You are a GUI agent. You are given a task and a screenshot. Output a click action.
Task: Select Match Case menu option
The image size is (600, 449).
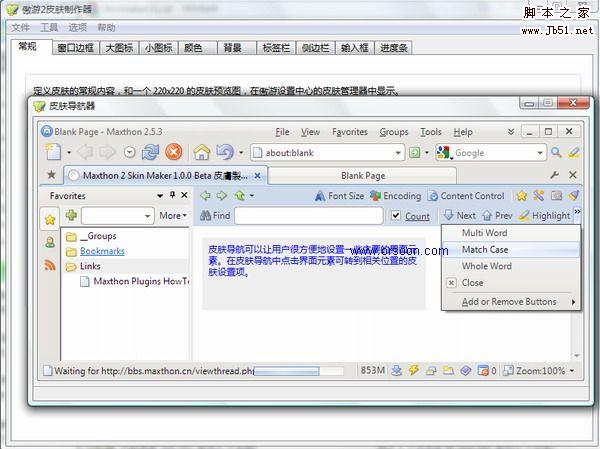[511, 250]
